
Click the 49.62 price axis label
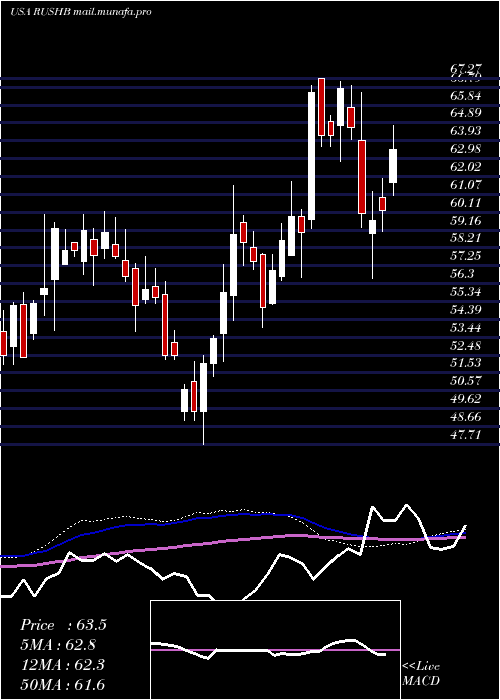466,398
